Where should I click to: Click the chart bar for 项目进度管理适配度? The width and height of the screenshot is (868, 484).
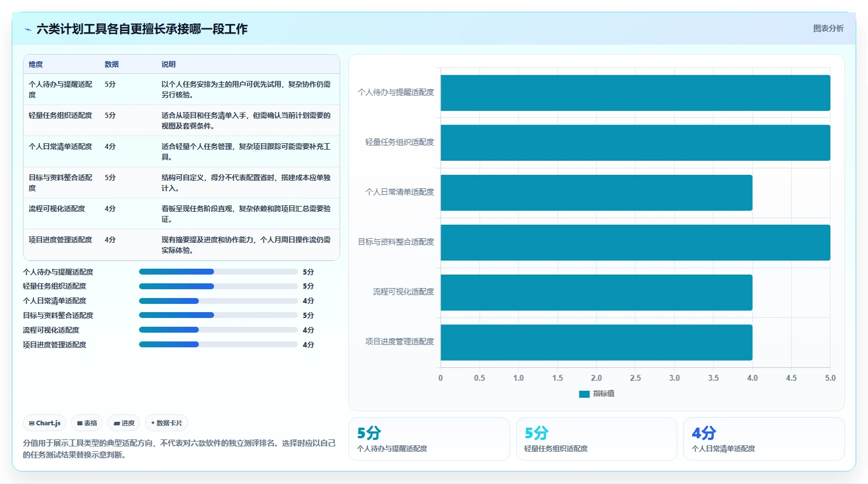pyautogui.click(x=596, y=342)
